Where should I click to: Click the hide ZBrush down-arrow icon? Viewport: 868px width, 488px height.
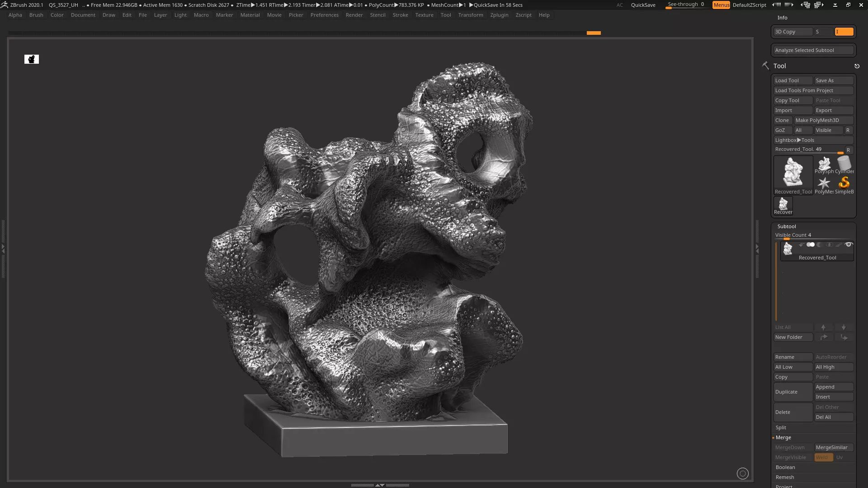pyautogui.click(x=835, y=5)
